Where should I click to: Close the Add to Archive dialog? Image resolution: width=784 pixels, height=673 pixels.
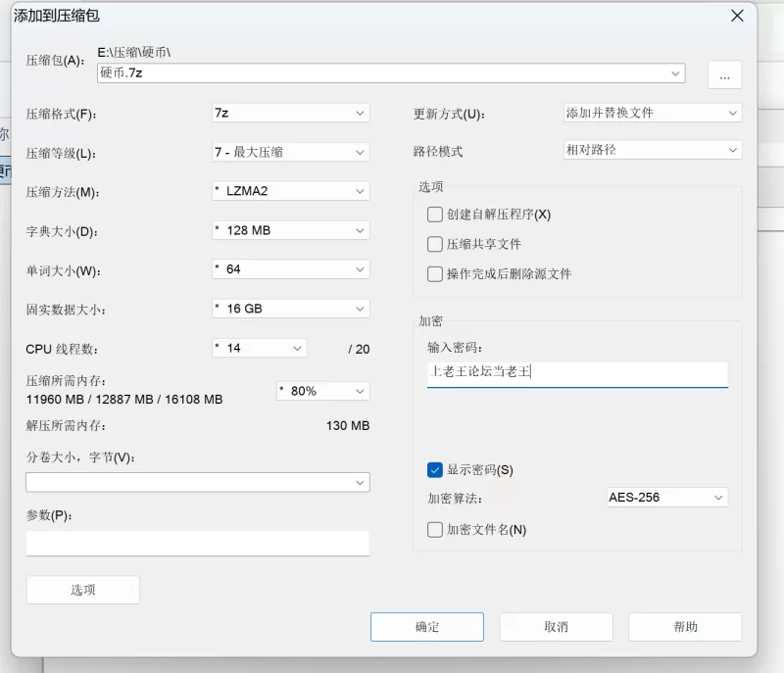pos(737,16)
